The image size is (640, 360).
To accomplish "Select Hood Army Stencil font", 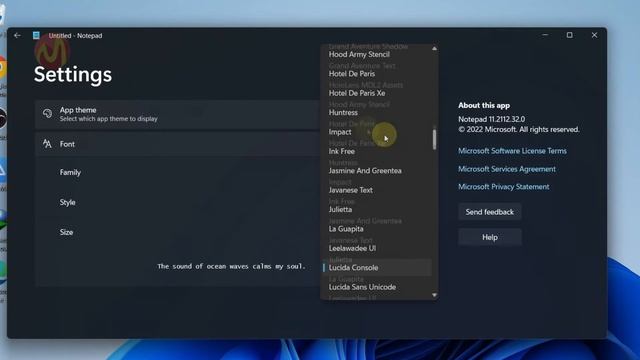I will pyautogui.click(x=359, y=54).
